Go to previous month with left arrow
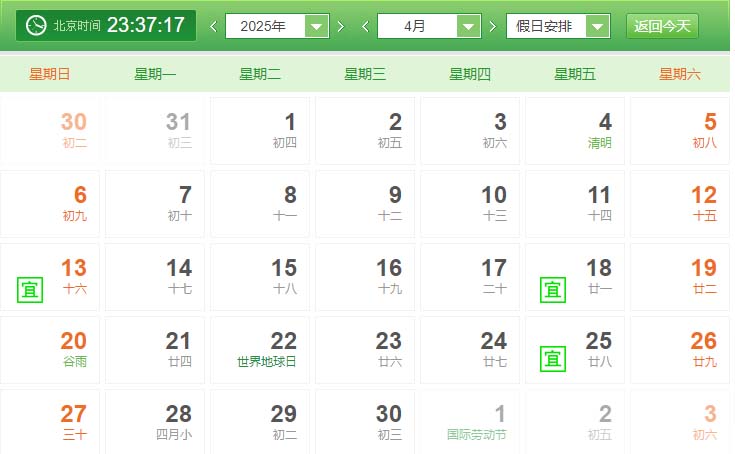Viewport: 735px width, 454px height. (365, 26)
